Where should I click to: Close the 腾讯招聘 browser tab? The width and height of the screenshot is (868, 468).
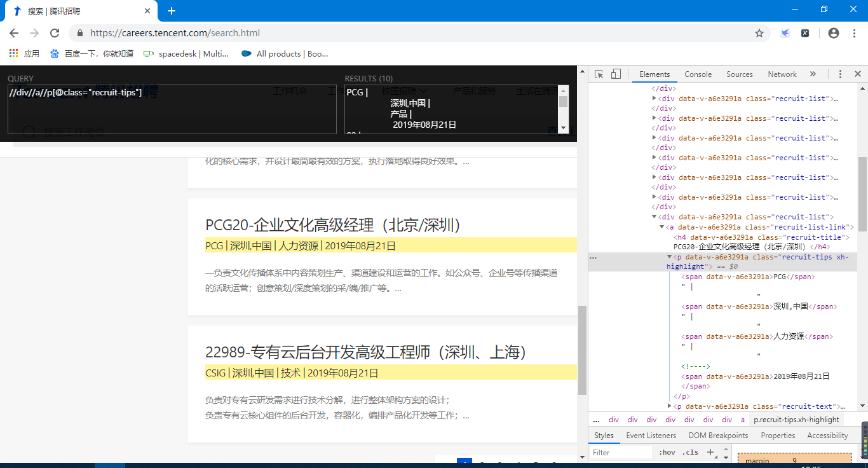pos(148,11)
